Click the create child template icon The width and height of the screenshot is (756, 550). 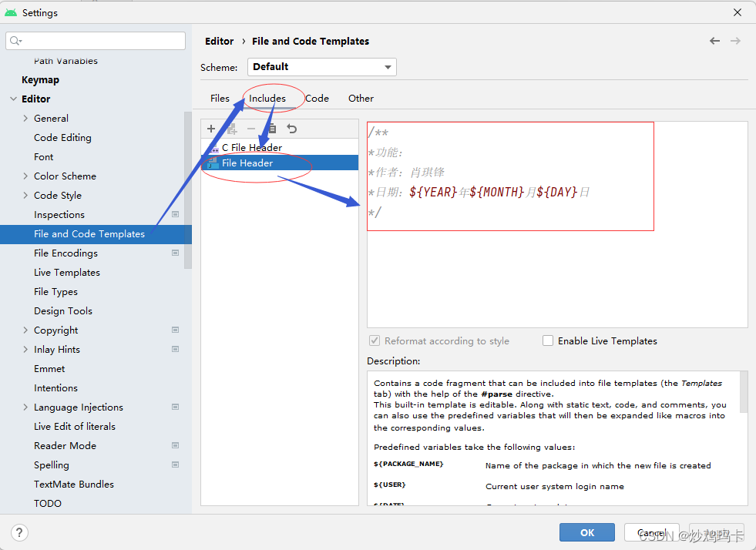coord(232,128)
